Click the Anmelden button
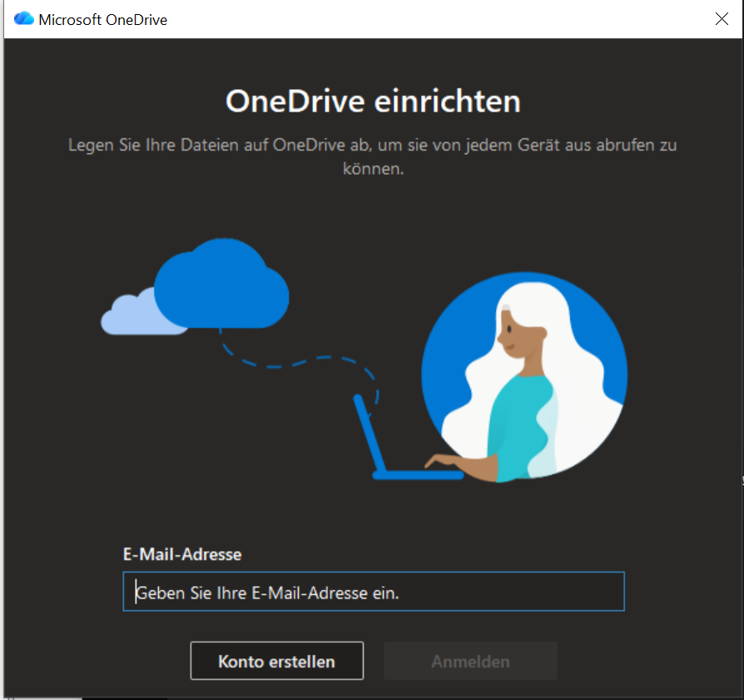The width and height of the screenshot is (744, 700). (x=470, y=661)
